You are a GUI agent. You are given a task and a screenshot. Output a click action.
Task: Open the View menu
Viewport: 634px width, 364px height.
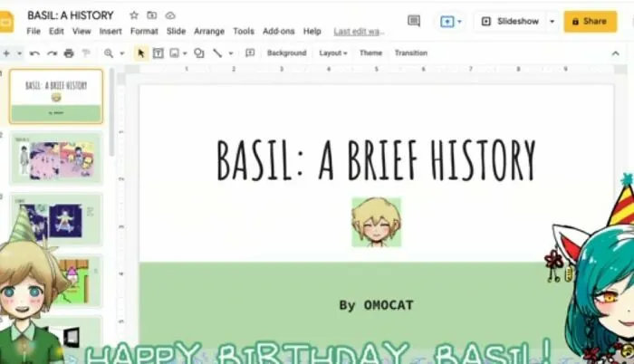point(82,31)
